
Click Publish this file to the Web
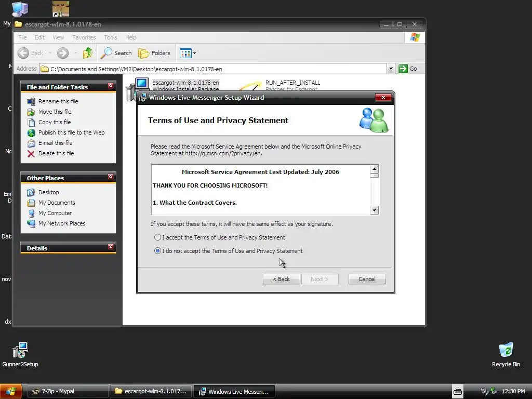[71, 132]
